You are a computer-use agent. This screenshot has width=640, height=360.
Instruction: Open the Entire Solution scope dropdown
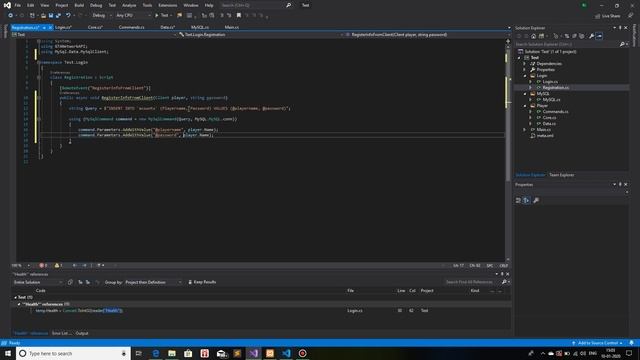[x=38, y=282]
